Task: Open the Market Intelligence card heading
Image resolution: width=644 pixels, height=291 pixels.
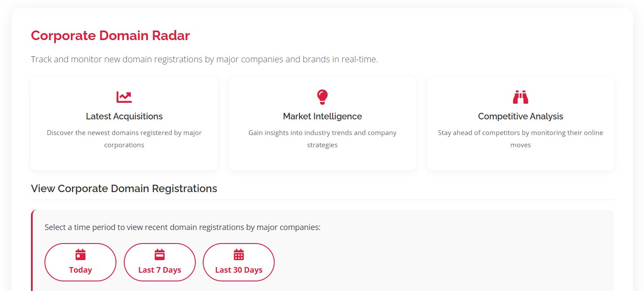Action: click(322, 116)
